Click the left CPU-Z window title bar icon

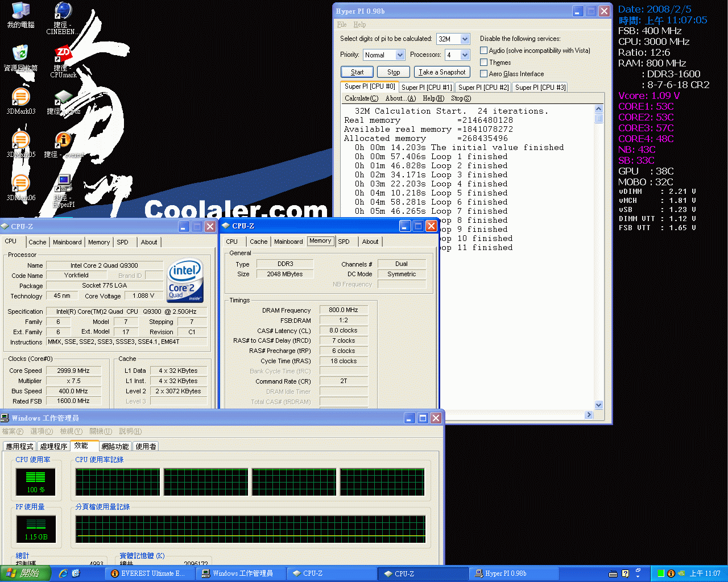pyautogui.click(x=5, y=226)
